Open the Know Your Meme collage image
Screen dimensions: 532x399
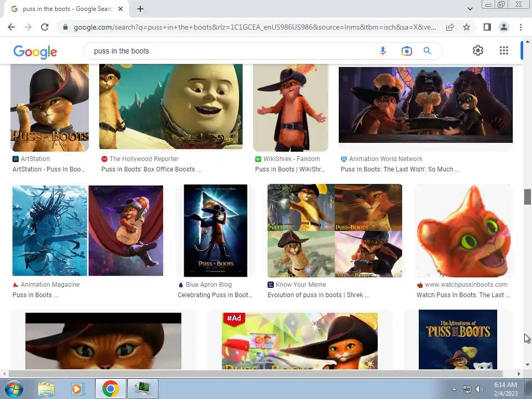click(335, 231)
